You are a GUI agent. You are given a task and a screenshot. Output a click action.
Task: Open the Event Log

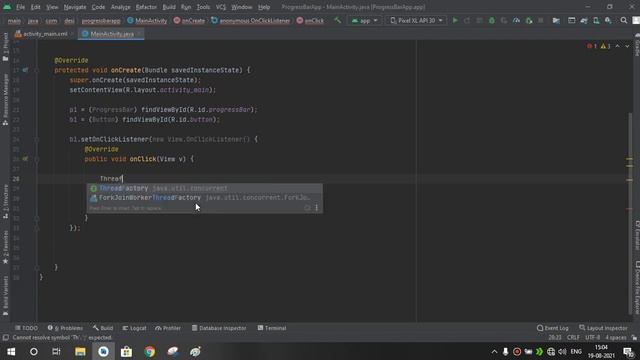pyautogui.click(x=553, y=328)
